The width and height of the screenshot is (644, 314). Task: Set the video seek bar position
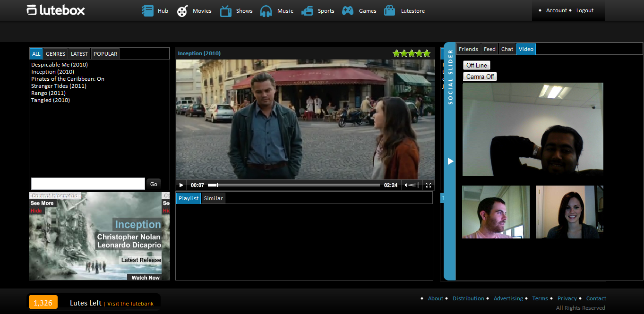coord(294,185)
